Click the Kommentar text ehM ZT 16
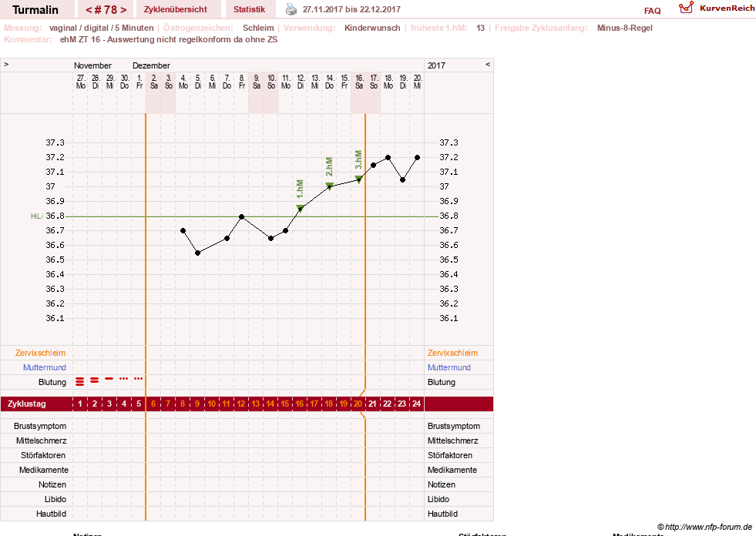 169,39
